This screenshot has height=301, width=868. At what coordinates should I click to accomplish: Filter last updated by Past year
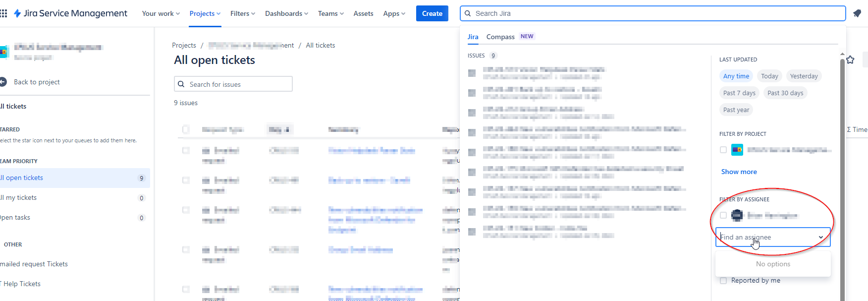(x=736, y=110)
